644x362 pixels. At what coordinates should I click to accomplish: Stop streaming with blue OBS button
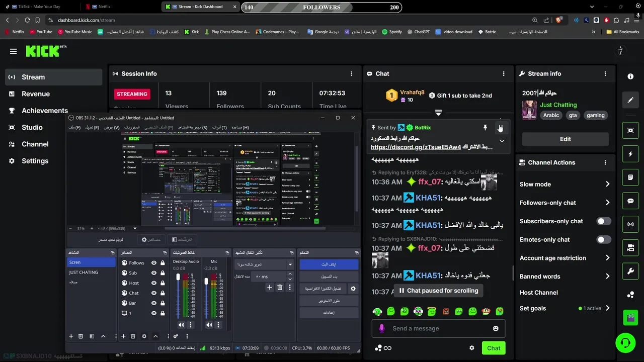[329, 264]
